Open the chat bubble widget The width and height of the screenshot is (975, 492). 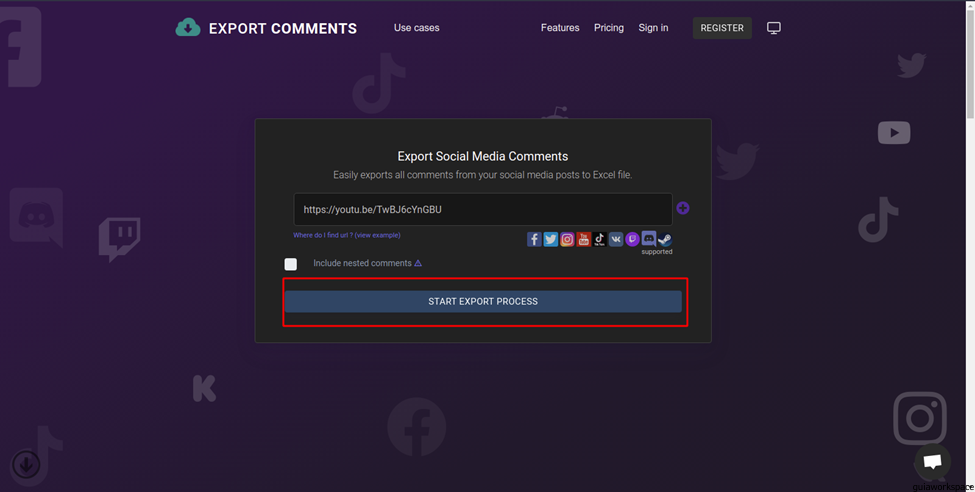tap(932, 462)
